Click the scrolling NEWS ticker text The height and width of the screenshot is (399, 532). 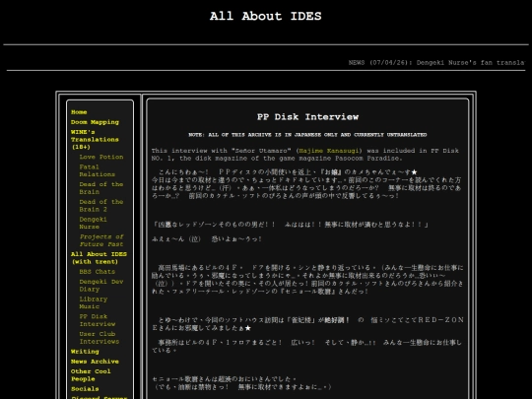(x=436, y=63)
